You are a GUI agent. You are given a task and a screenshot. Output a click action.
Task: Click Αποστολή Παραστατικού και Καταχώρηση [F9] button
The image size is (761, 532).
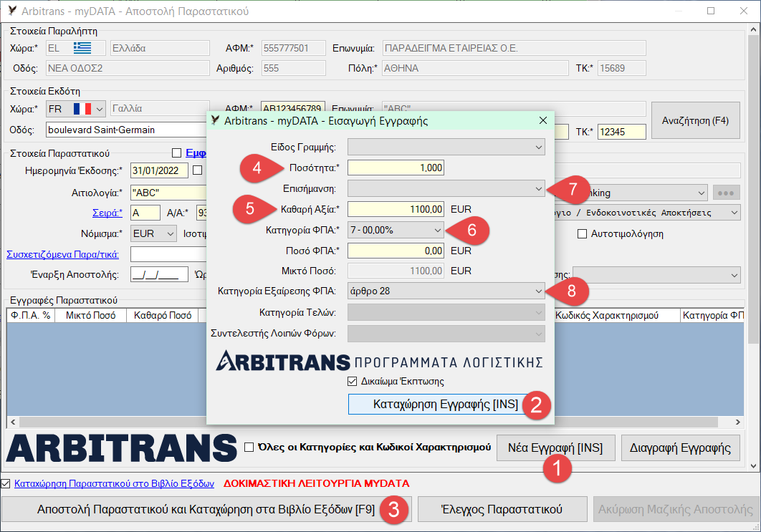coord(206,509)
